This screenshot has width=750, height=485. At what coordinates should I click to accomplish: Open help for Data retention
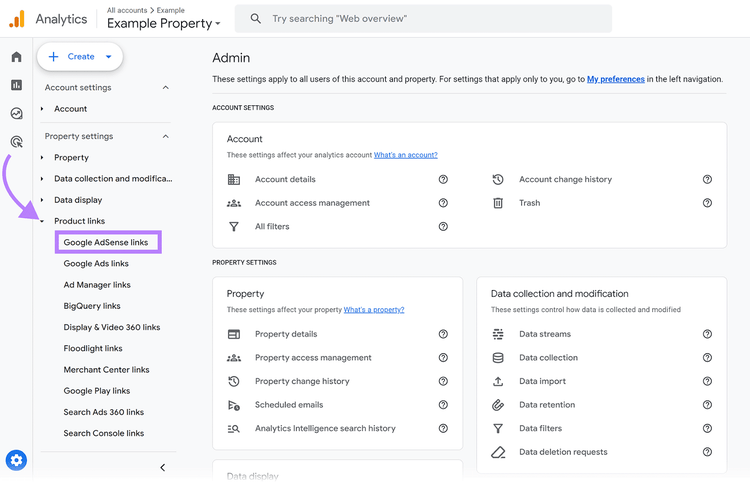[707, 405]
